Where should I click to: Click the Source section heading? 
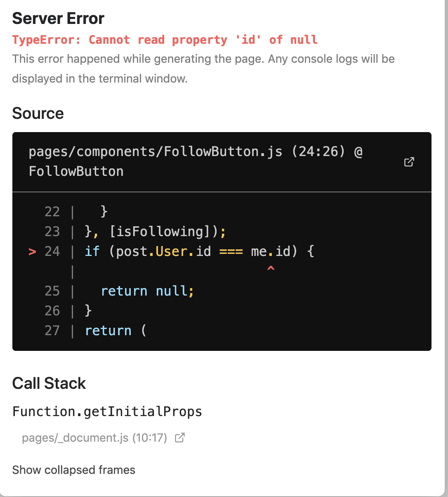(38, 113)
